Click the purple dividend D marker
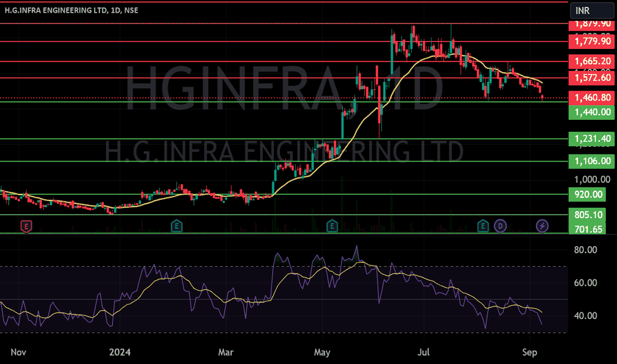Viewport: 617px width, 364px height. coord(500,226)
